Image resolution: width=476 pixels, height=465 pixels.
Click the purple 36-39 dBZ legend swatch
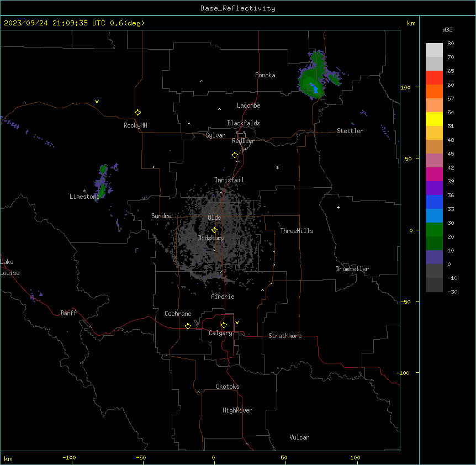pos(434,188)
